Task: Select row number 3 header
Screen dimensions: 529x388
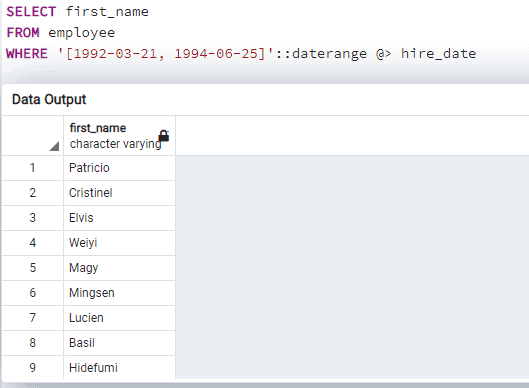Action: tap(33, 218)
